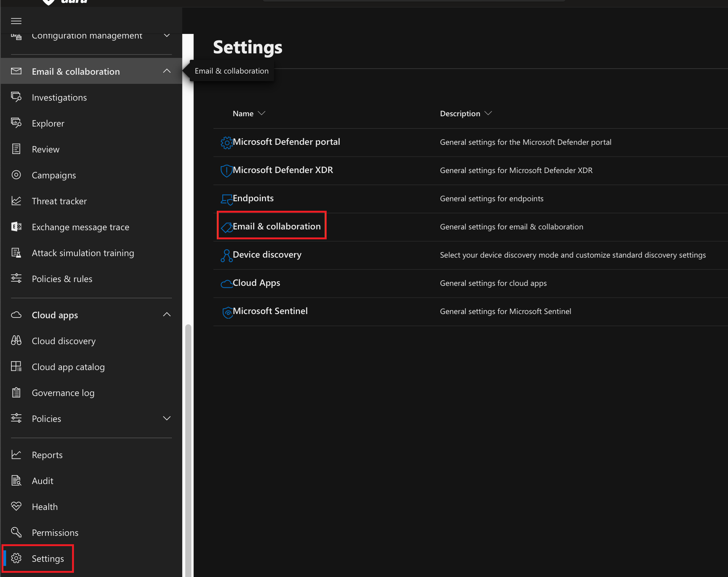Open Investigations in the sidebar

coord(59,98)
